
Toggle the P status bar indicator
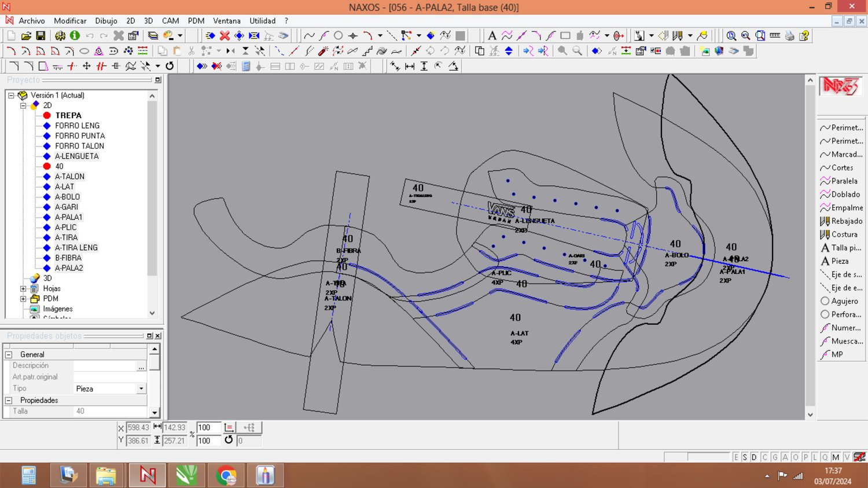pyautogui.click(x=806, y=457)
